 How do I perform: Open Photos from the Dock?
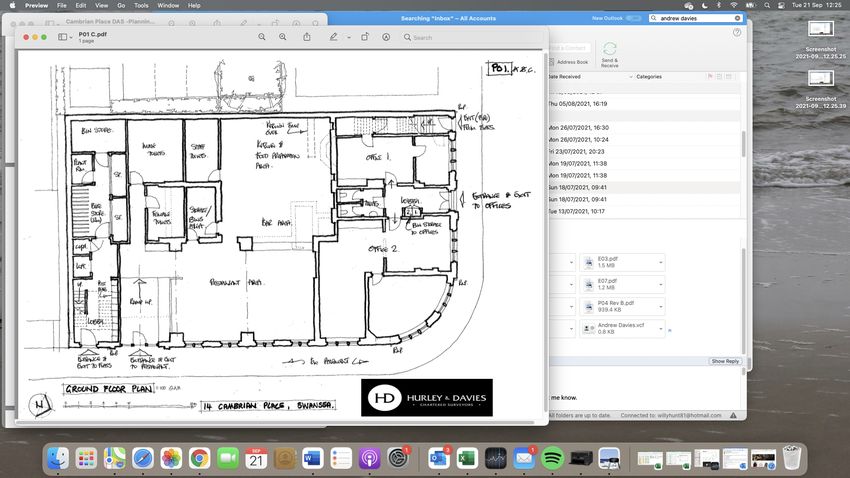171,458
